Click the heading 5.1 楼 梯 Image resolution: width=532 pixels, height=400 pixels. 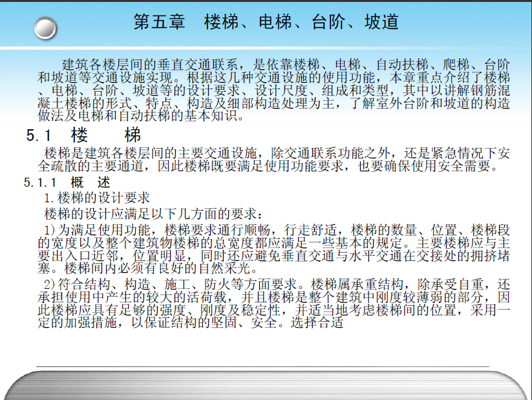[x=83, y=135]
